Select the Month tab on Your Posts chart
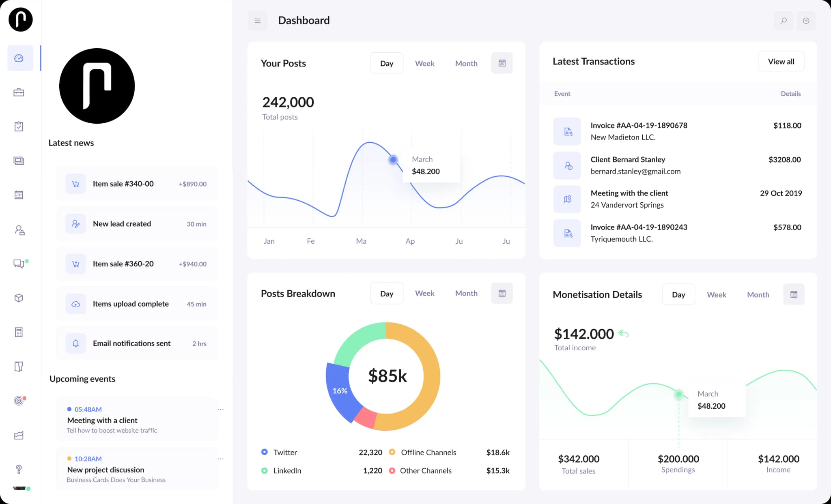This screenshot has width=831, height=504. (x=467, y=63)
